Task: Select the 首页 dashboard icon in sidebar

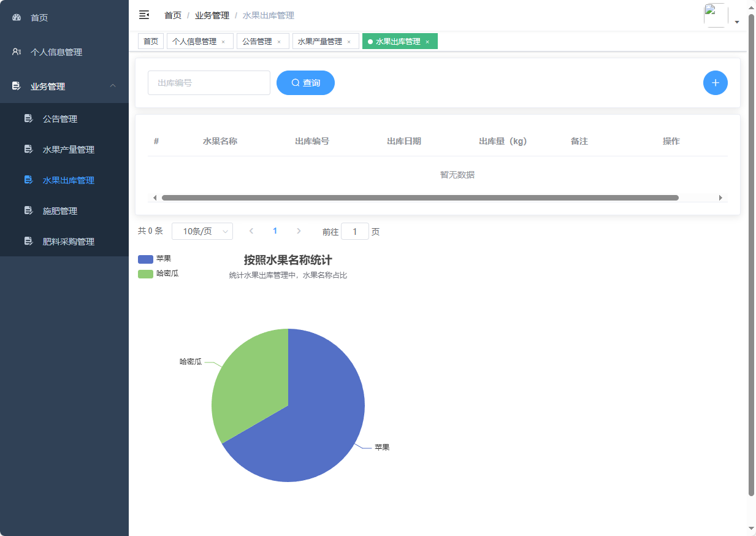Action: [16, 17]
